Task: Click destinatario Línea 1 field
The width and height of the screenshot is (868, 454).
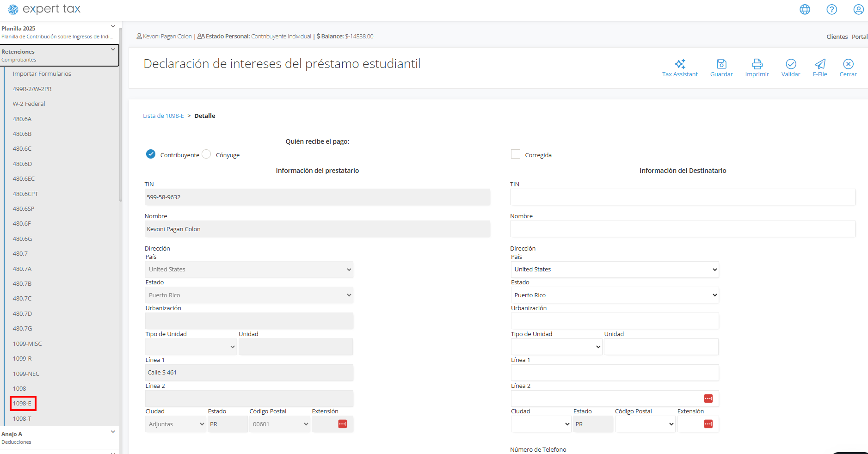Action: pyautogui.click(x=615, y=373)
